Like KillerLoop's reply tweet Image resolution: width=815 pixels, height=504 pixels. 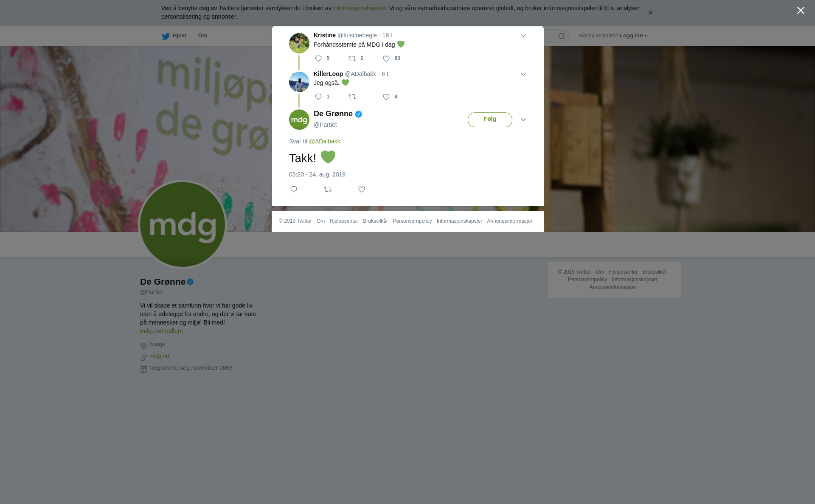coord(386,97)
